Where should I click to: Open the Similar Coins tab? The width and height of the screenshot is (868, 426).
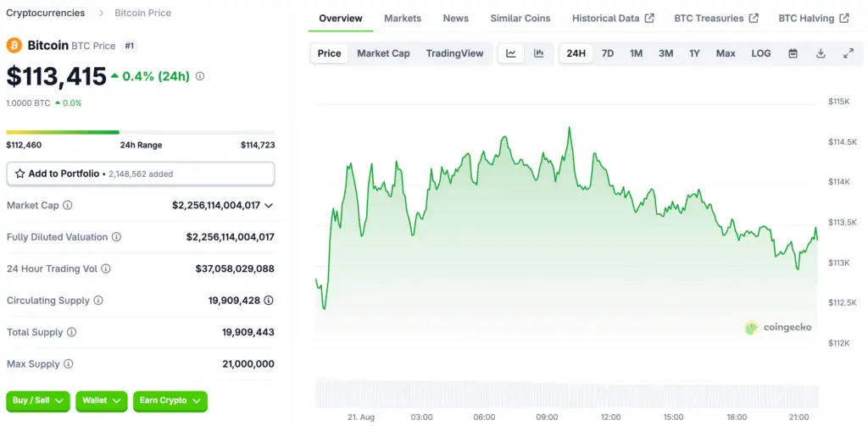pyautogui.click(x=520, y=19)
